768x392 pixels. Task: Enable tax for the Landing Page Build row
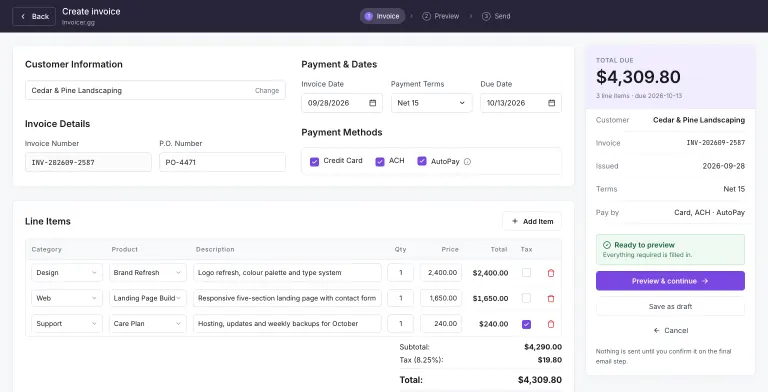pyautogui.click(x=527, y=298)
